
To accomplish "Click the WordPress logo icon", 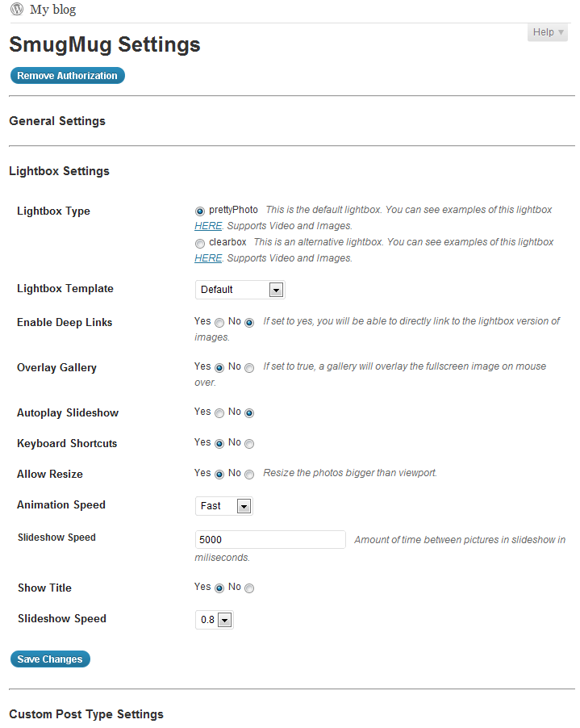I will pos(17,9).
